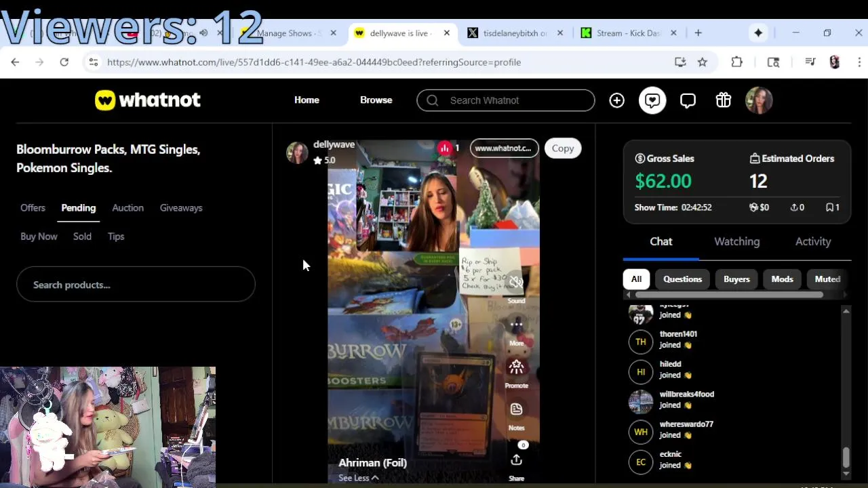The image size is (868, 488).
Task: Open the seller hub heart chat icon
Action: coord(652,100)
